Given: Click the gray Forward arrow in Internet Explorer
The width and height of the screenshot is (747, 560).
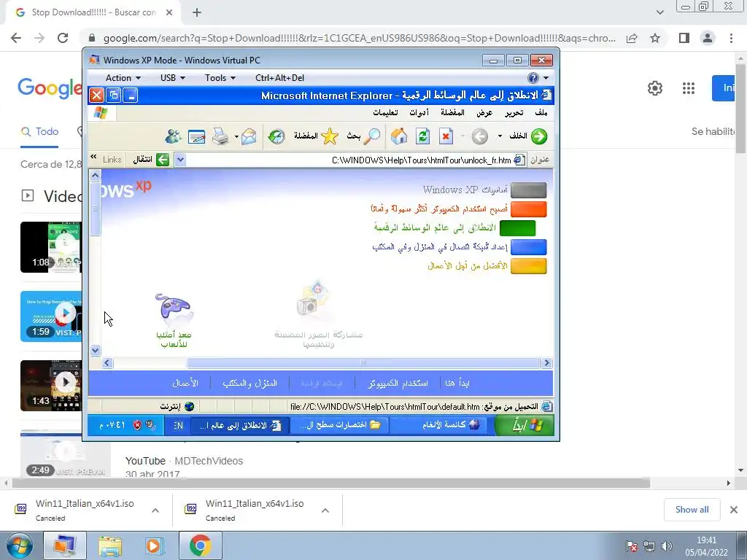Looking at the screenshot, I should 480,136.
